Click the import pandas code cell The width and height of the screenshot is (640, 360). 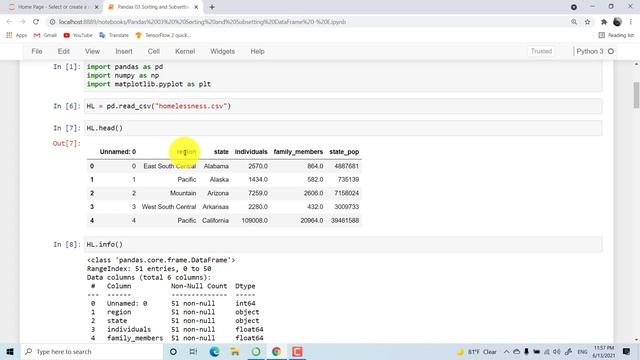[x=343, y=76]
